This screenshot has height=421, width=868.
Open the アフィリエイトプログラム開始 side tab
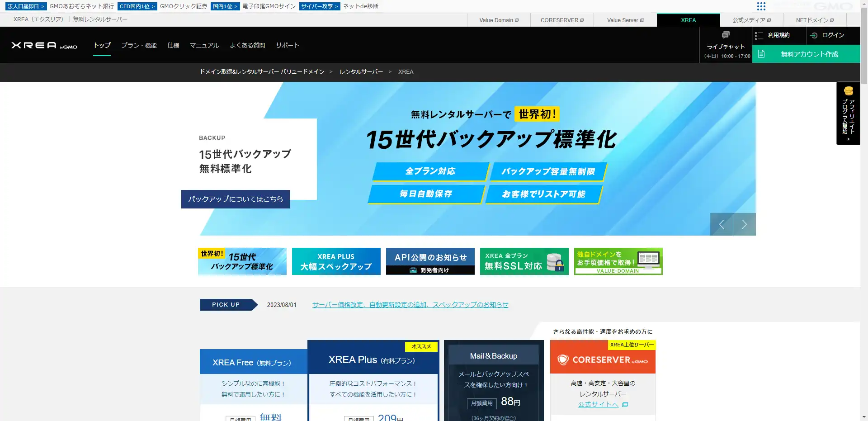pos(848,114)
